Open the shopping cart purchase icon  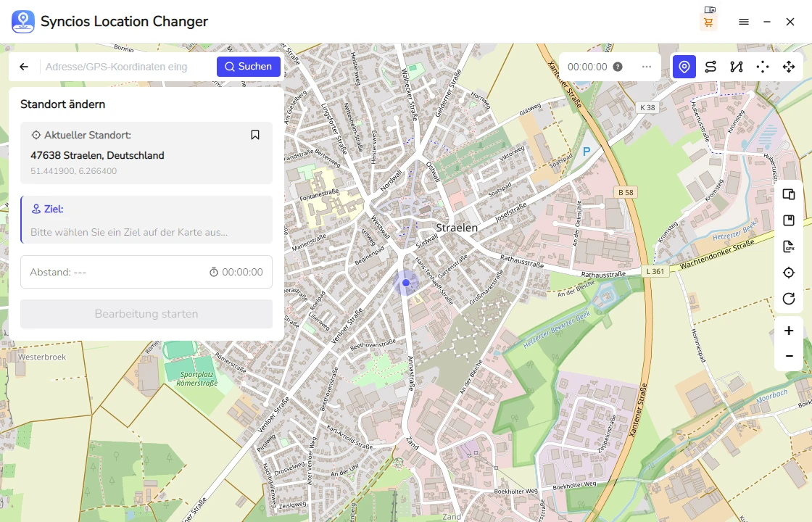point(708,22)
